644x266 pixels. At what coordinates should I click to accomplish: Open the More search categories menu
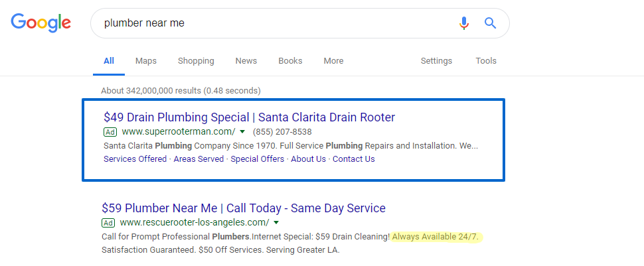(x=333, y=61)
